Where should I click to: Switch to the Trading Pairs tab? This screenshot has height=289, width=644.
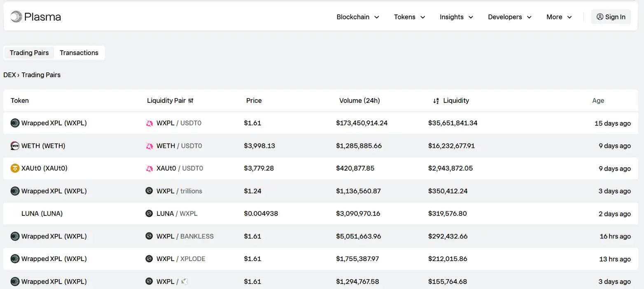tap(29, 53)
